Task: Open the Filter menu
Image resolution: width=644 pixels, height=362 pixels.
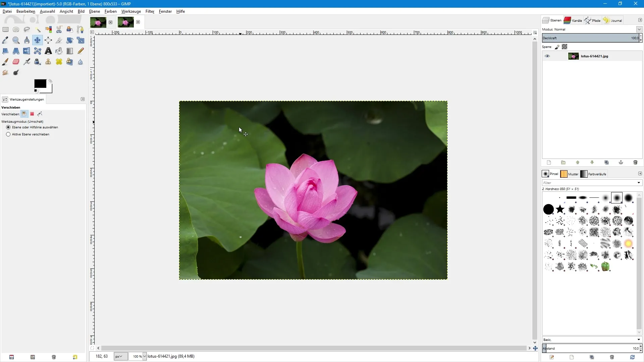Action: 150,11
